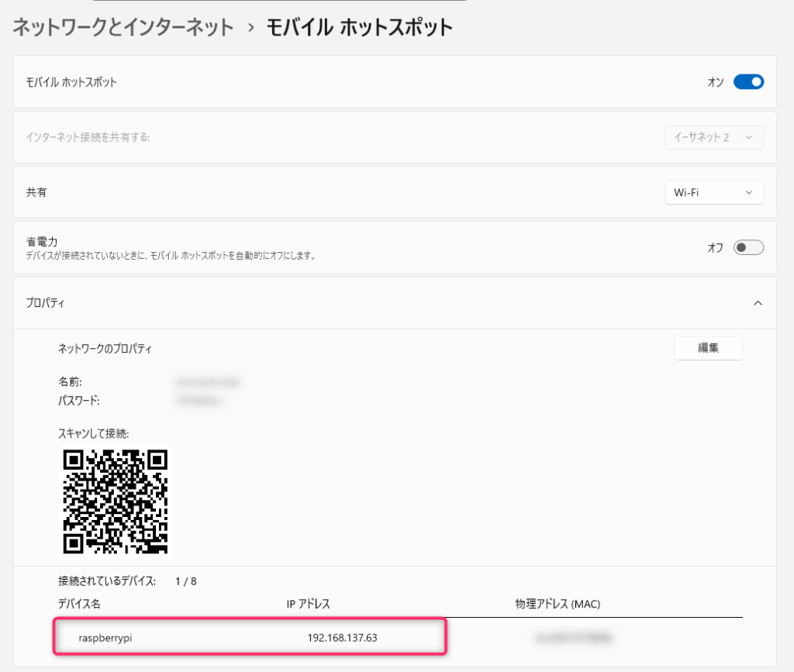794x672 pixels.
Task: Click the モバイル ホットスポット page title
Action: pyautogui.click(x=359, y=27)
